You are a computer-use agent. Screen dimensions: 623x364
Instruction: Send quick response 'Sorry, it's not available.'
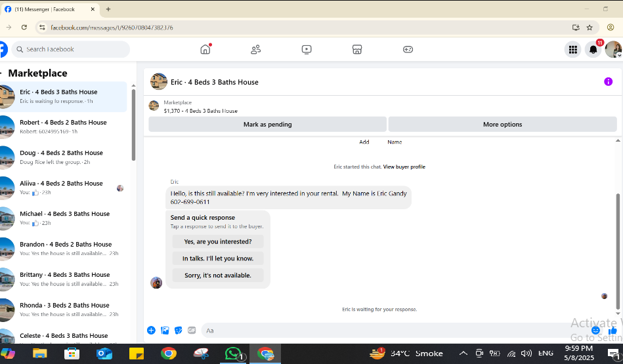pos(218,275)
